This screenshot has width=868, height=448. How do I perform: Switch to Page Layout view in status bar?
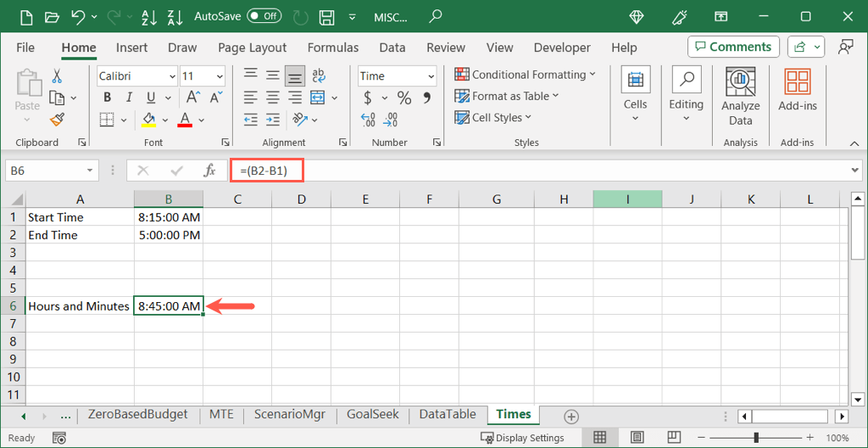pyautogui.click(x=637, y=438)
